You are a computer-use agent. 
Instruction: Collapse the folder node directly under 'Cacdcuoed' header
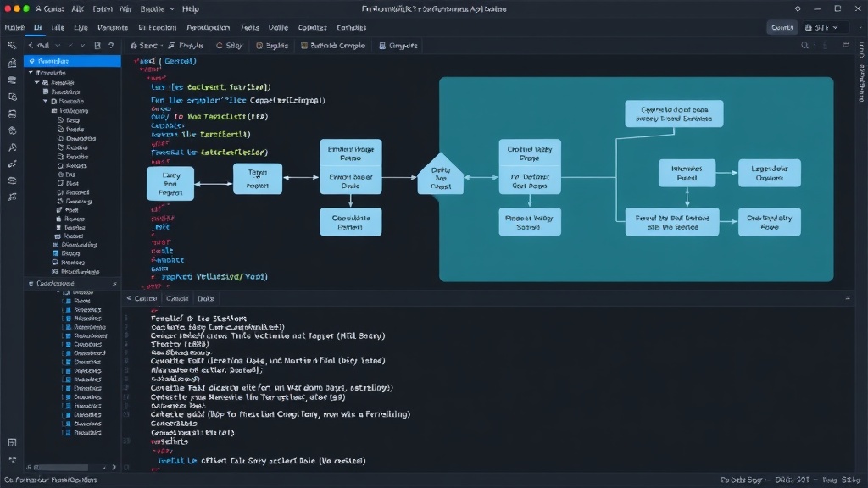coord(58,292)
